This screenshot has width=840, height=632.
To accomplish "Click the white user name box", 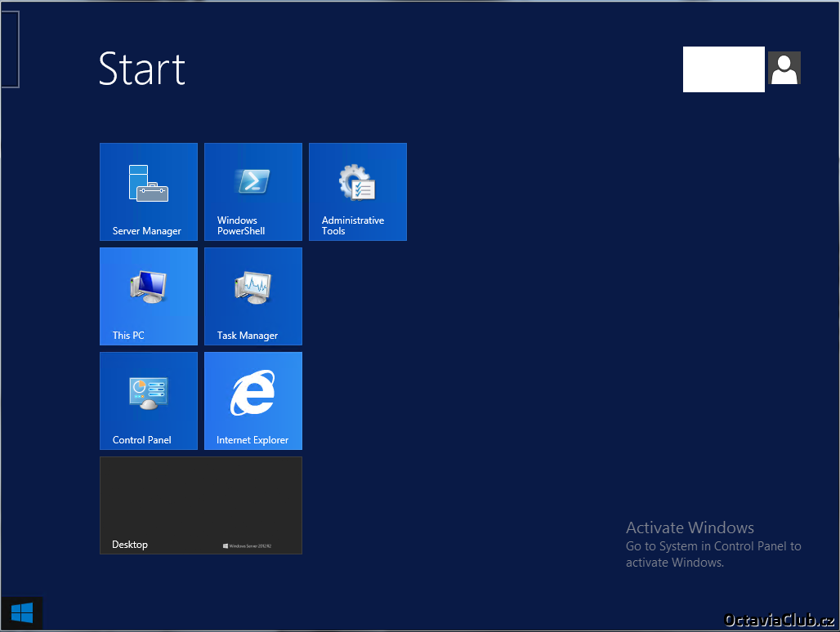I will (x=723, y=69).
